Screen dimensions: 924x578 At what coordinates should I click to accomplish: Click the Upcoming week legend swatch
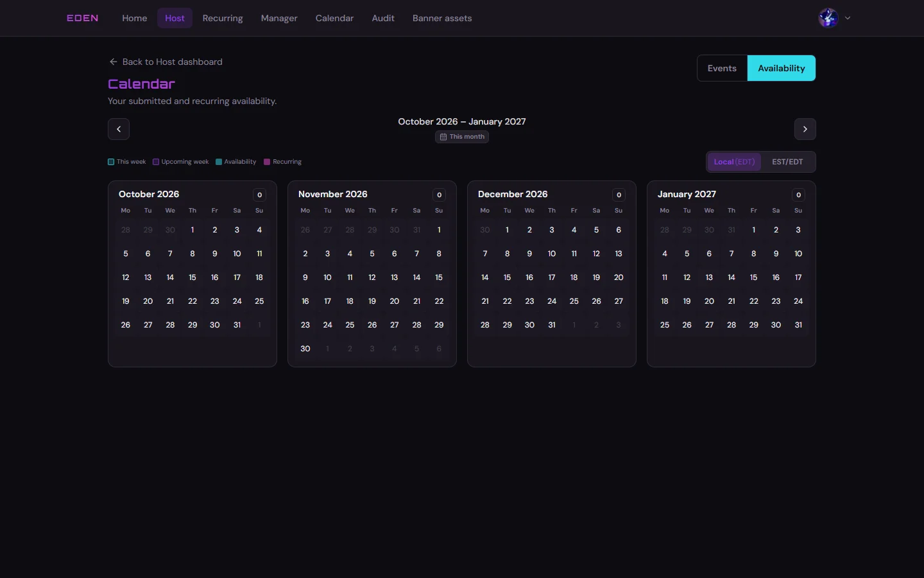[x=156, y=162]
